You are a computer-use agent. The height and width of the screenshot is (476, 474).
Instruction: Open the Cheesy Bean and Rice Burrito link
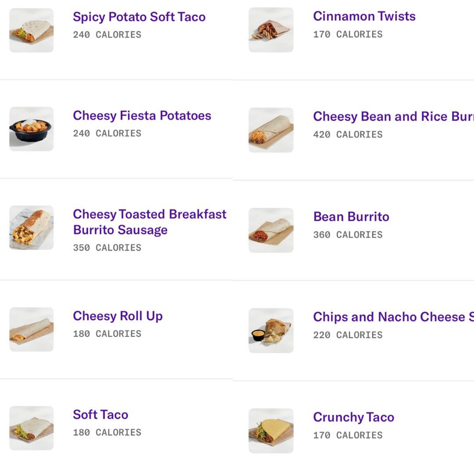pyautogui.click(x=393, y=117)
